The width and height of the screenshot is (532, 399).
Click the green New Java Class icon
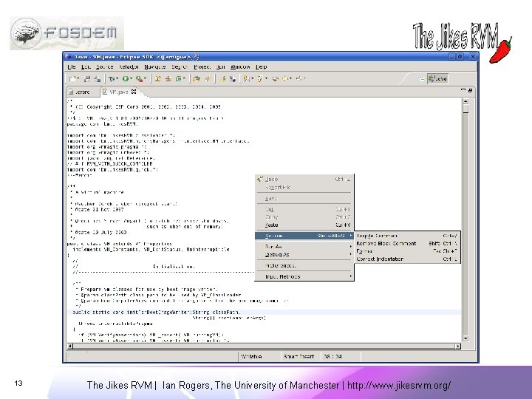(x=178, y=79)
